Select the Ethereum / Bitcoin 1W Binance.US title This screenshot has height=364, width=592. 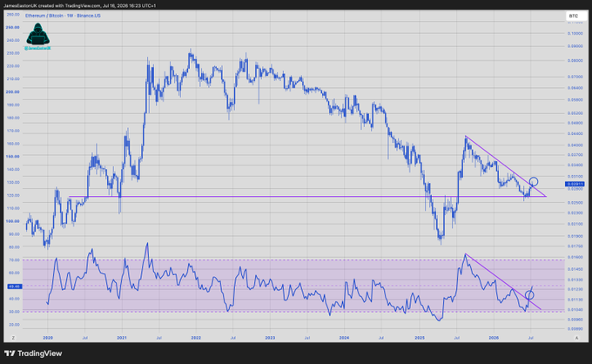click(x=63, y=16)
